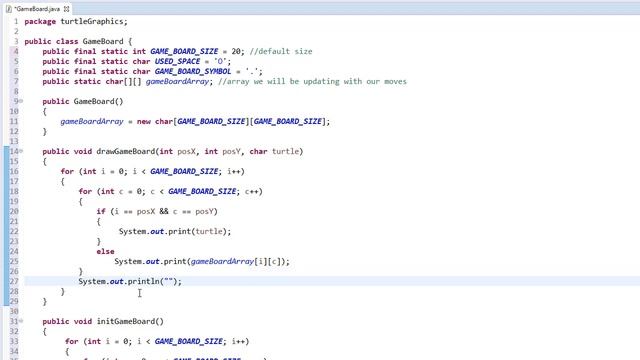Image resolution: width=640 pixels, height=360 pixels.
Task: Click 'GameBoard' class name on line 3
Action: pos(103,41)
